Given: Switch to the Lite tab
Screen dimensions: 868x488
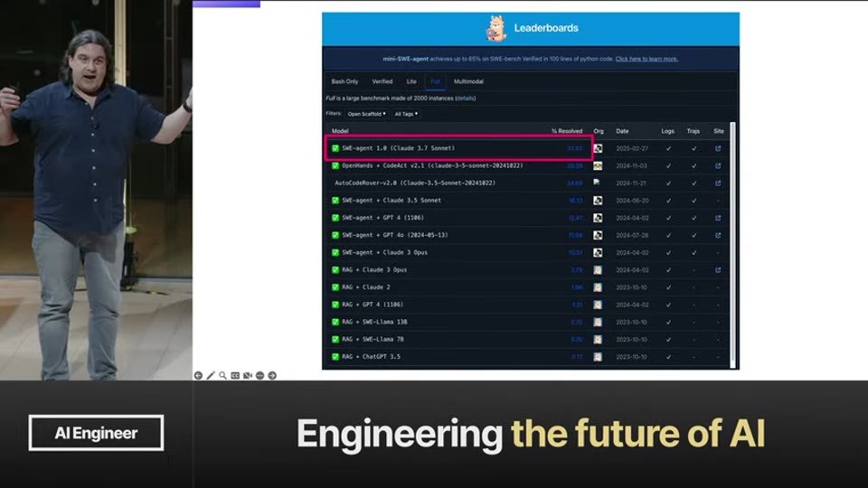Looking at the screenshot, I should pos(411,81).
